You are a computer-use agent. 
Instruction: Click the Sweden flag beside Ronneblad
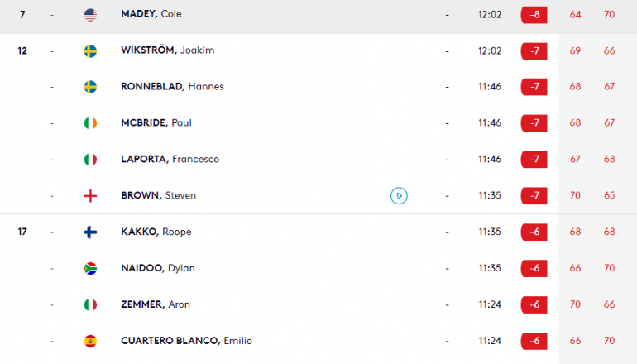(90, 87)
